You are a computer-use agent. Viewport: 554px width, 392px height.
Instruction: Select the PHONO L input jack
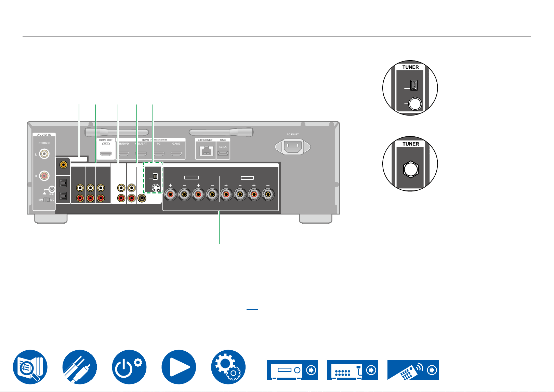(44, 154)
